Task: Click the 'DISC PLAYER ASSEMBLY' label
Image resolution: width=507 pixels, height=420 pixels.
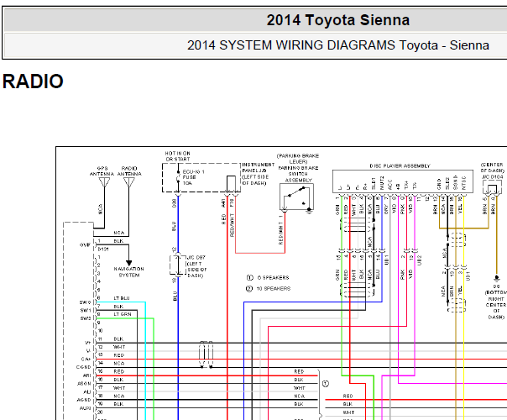Action: click(x=400, y=166)
